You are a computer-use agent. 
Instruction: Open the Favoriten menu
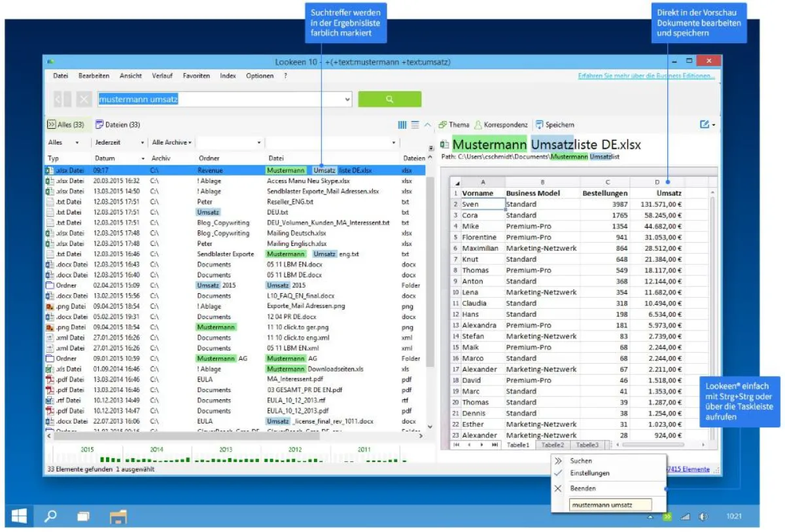[x=196, y=76]
